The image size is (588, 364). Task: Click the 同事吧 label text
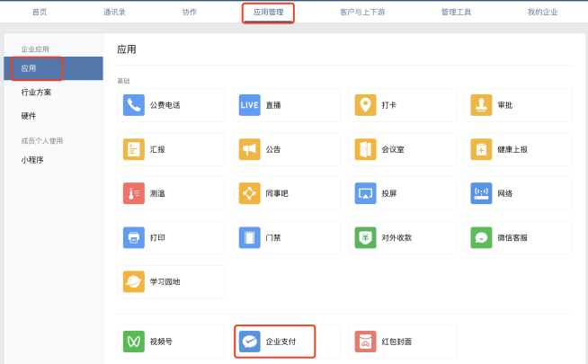(277, 193)
